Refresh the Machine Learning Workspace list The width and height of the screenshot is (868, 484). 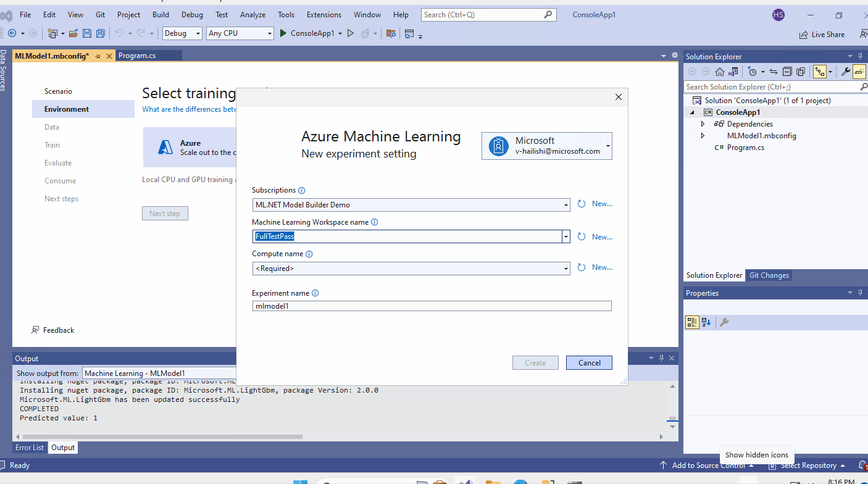(581, 236)
